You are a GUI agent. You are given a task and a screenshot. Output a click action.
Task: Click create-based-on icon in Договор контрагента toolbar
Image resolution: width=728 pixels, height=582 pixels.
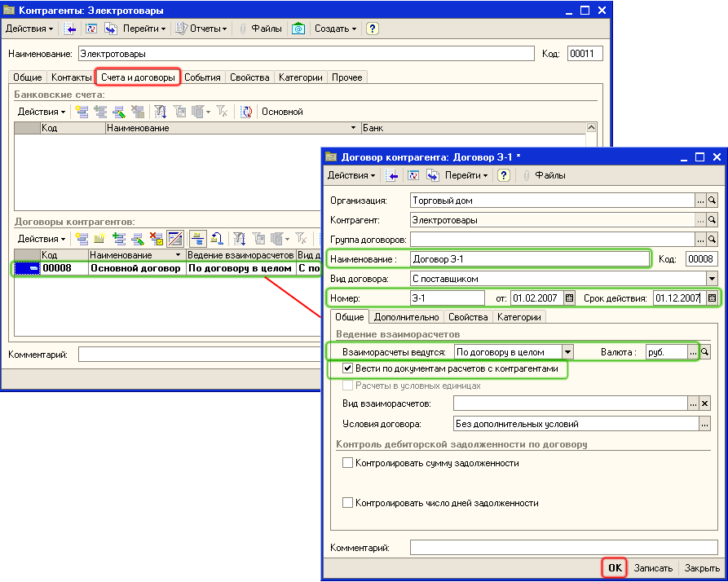pos(433,175)
